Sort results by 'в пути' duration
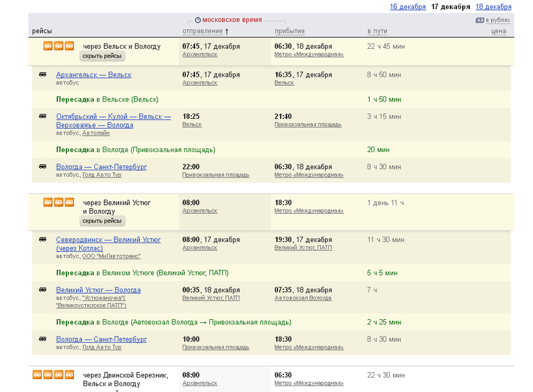 pyautogui.click(x=377, y=31)
